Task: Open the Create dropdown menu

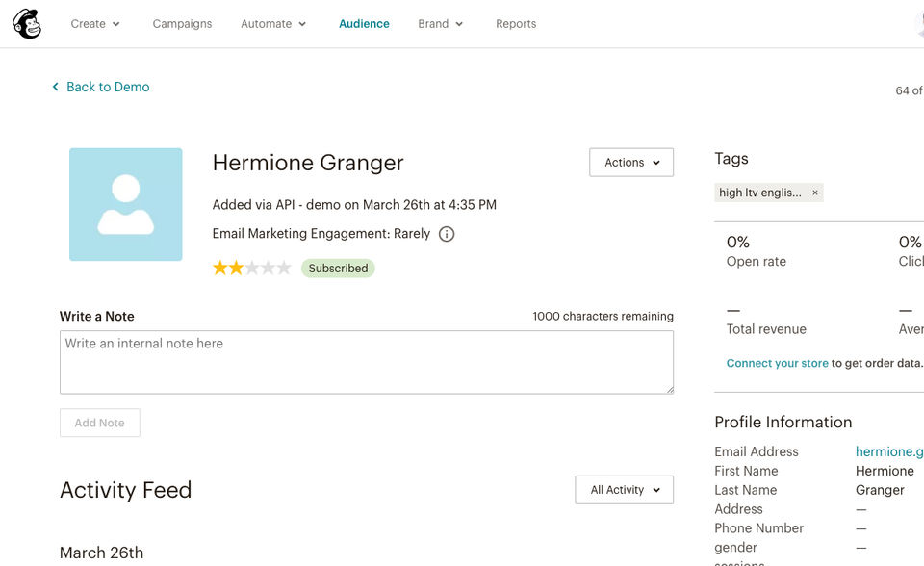Action: tap(95, 24)
